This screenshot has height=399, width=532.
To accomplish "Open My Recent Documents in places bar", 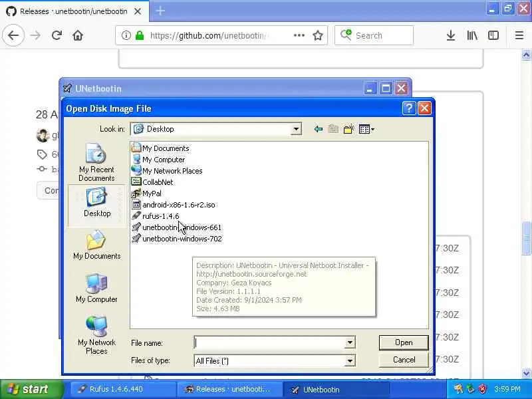I will point(96,163).
